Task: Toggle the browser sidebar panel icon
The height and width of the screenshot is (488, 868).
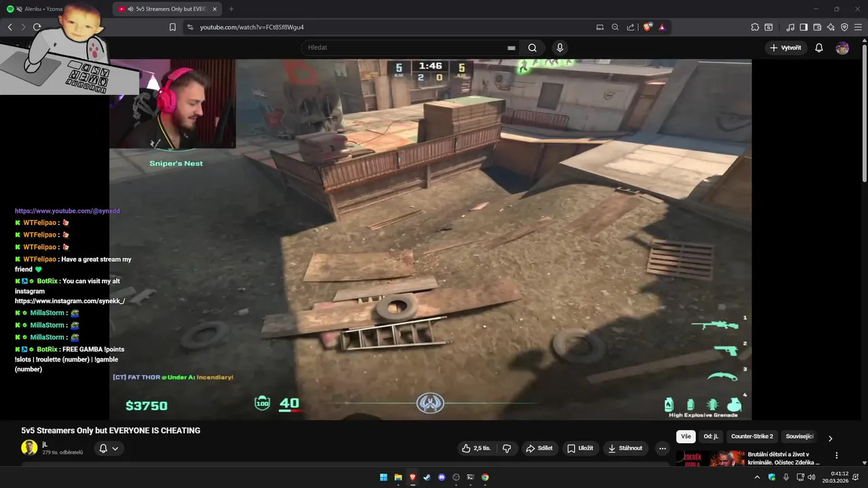Action: pos(804,27)
